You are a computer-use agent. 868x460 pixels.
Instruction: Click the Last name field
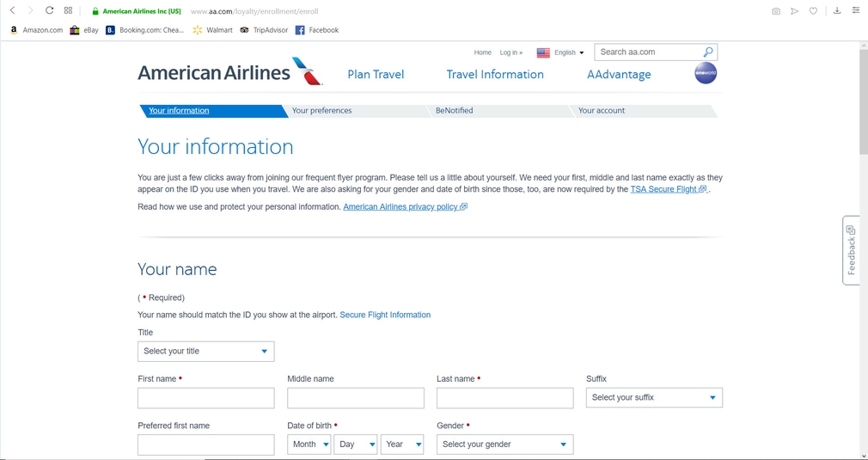pos(504,398)
